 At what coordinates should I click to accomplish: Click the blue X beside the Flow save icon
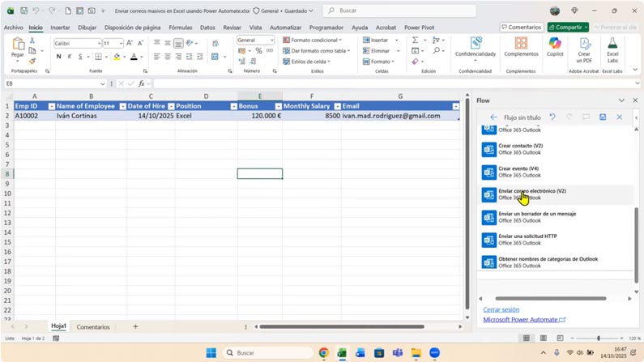(x=620, y=117)
